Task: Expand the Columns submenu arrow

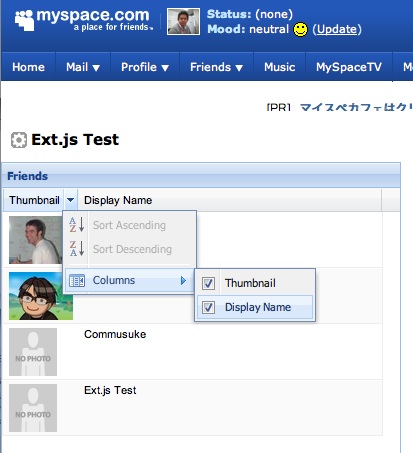Action: pyautogui.click(x=183, y=280)
